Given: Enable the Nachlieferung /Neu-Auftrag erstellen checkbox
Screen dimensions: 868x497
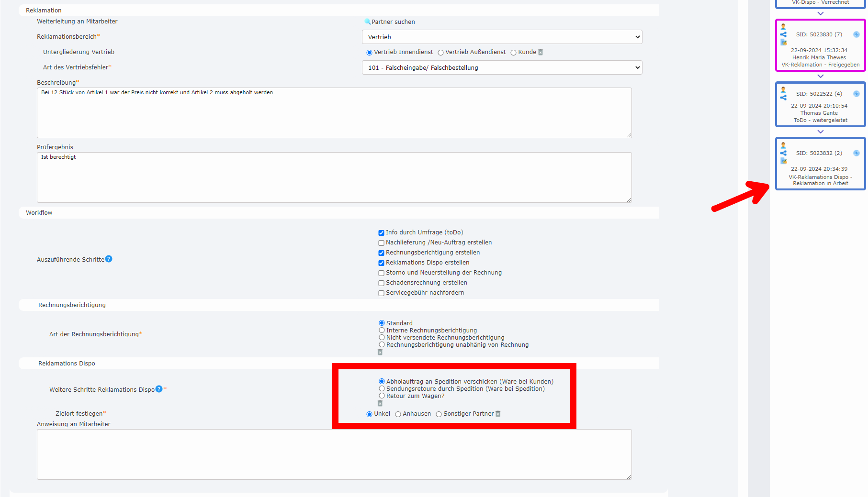Looking at the screenshot, I should pyautogui.click(x=381, y=243).
